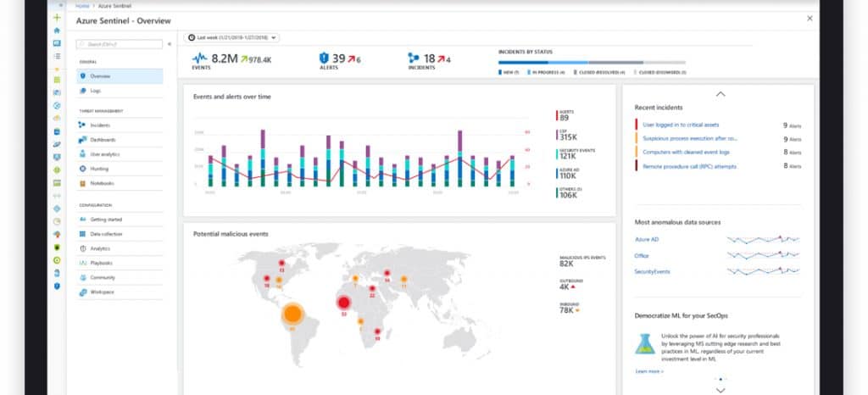
Task: Open the Last week time range dropdown
Action: 231,37
